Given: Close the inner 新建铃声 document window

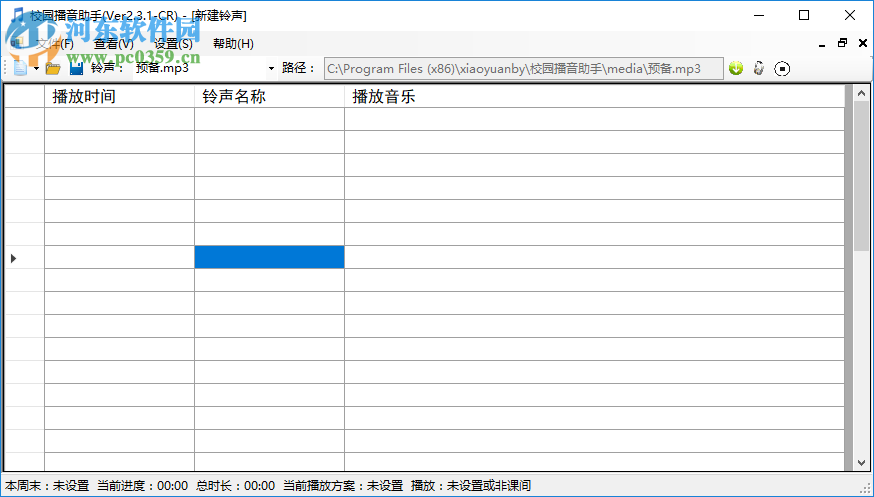Looking at the screenshot, I should pyautogui.click(x=863, y=43).
